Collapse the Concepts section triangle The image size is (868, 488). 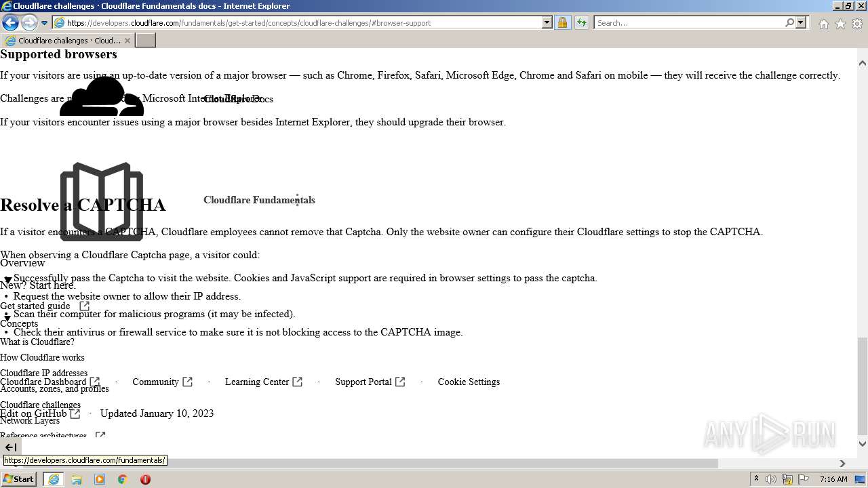[x=7, y=318]
